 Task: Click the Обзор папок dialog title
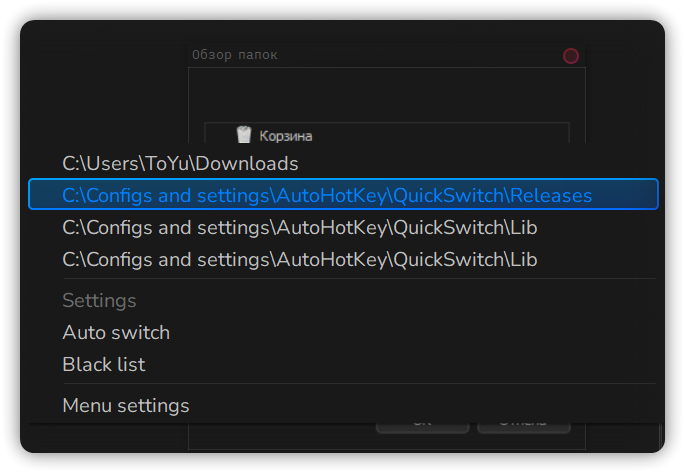point(234,55)
